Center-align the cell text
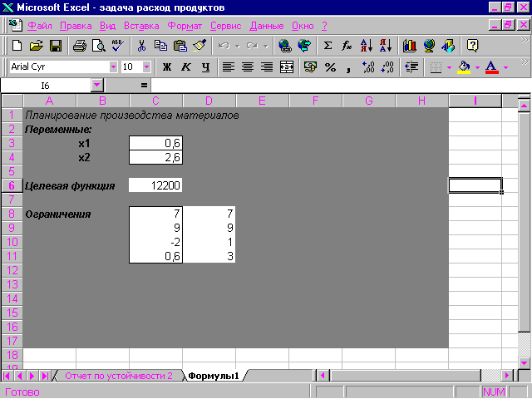The height and width of the screenshot is (399, 532). pos(248,66)
